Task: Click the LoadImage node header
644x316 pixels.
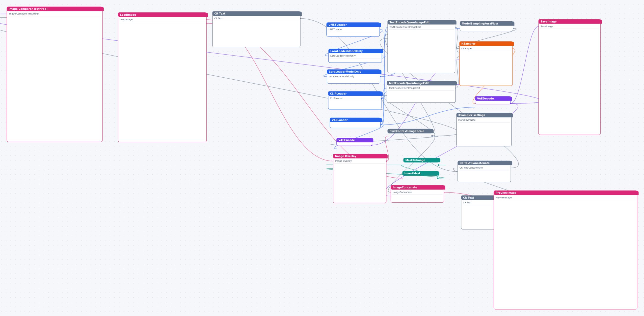Action: pyautogui.click(x=163, y=15)
